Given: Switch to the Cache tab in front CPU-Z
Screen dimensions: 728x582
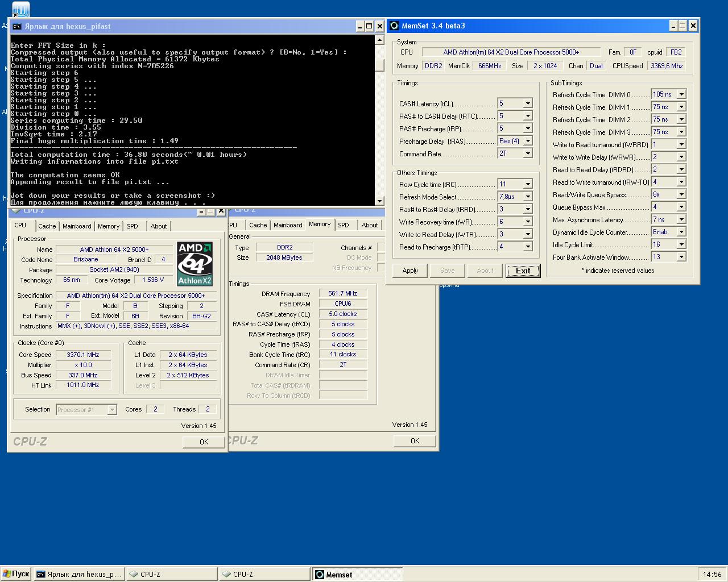Looking at the screenshot, I should 47,226.
